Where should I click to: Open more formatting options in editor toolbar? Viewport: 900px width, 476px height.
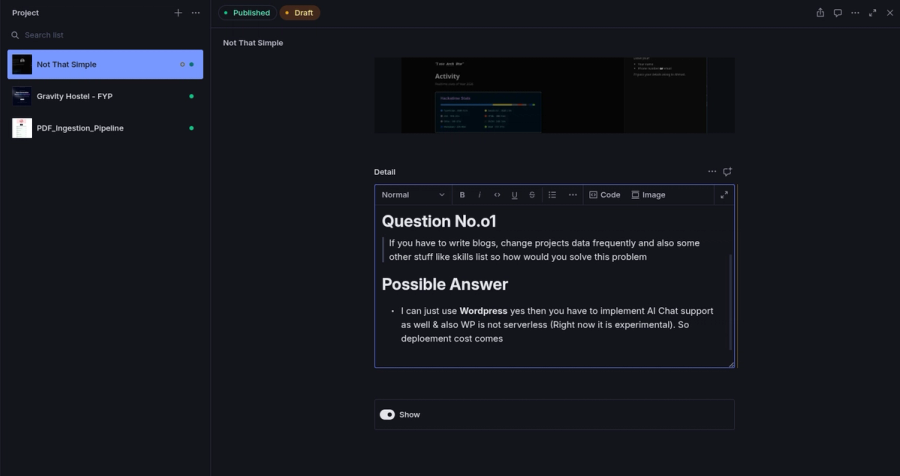point(573,195)
